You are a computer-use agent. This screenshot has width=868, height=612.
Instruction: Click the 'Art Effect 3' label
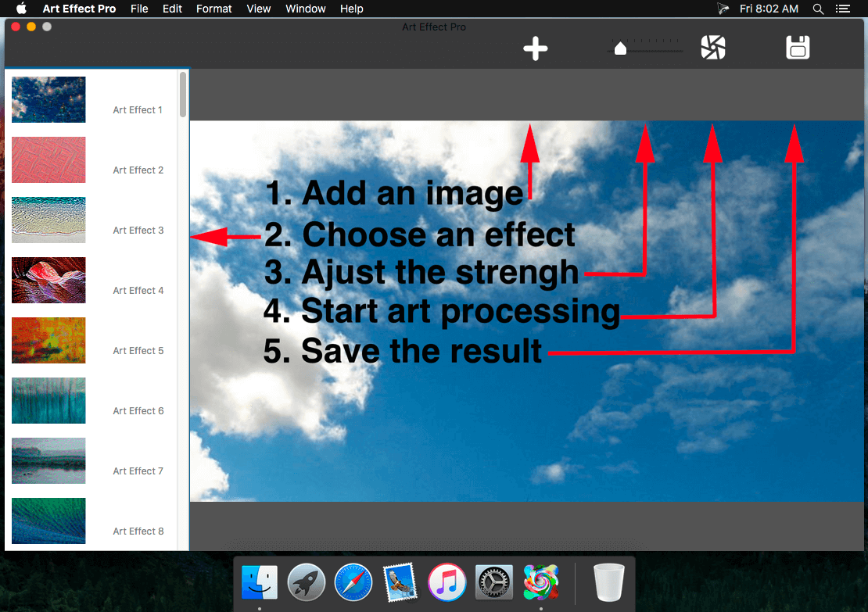(x=138, y=231)
